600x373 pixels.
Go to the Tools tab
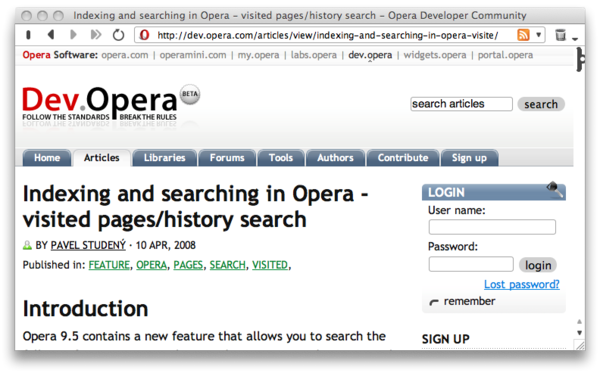281,158
